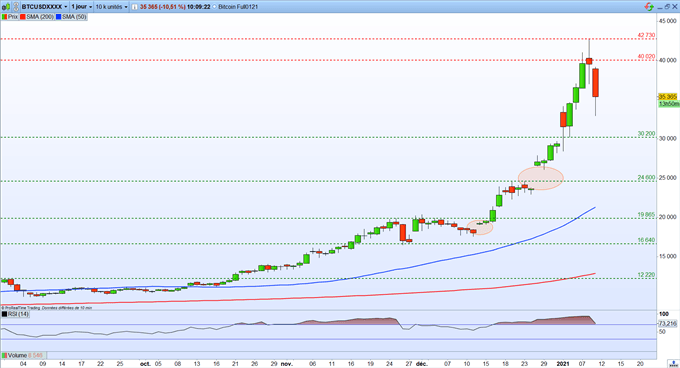
Task: Click the green '13h50m' countdown tag
Action: (668, 104)
